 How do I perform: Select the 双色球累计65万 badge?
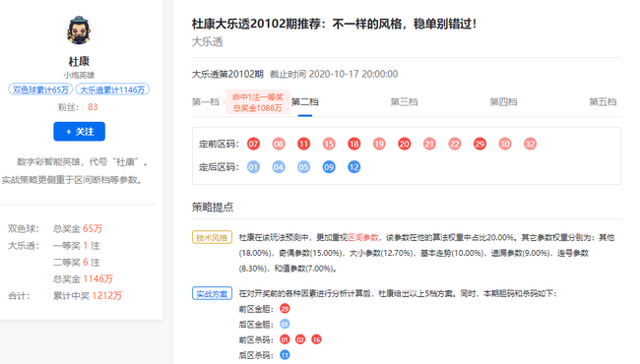point(40,90)
